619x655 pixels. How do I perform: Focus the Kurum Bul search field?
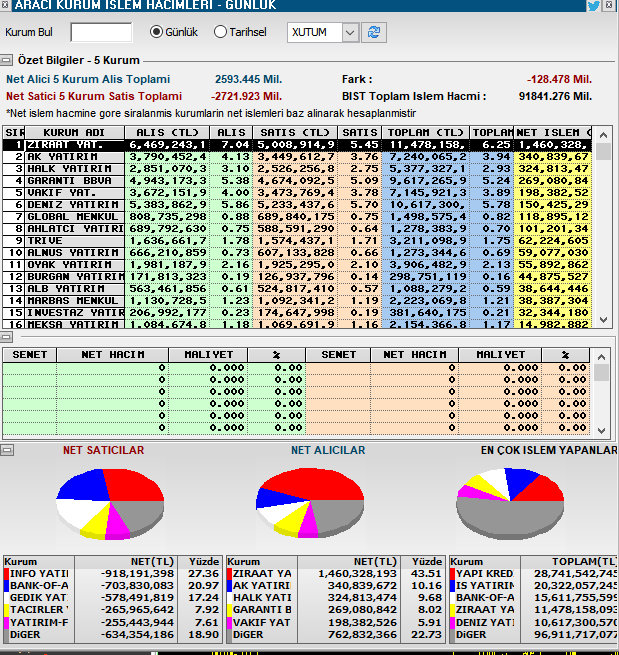coord(101,32)
